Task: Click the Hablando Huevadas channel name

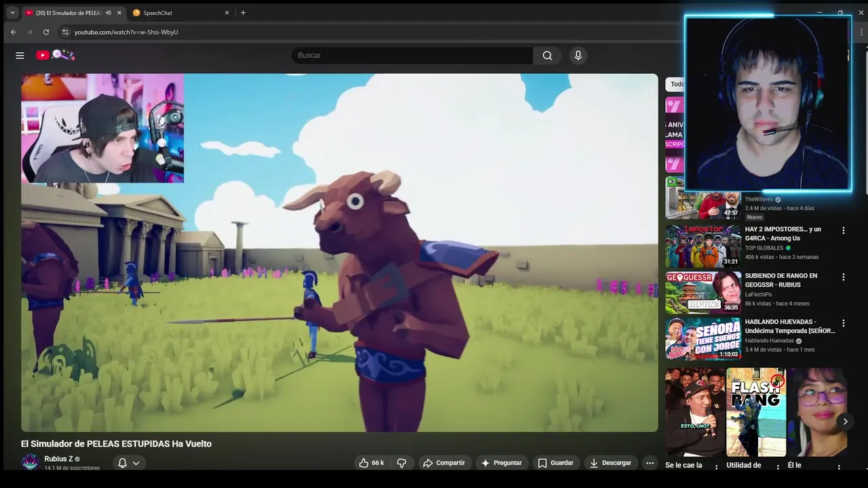Action: [x=769, y=341]
